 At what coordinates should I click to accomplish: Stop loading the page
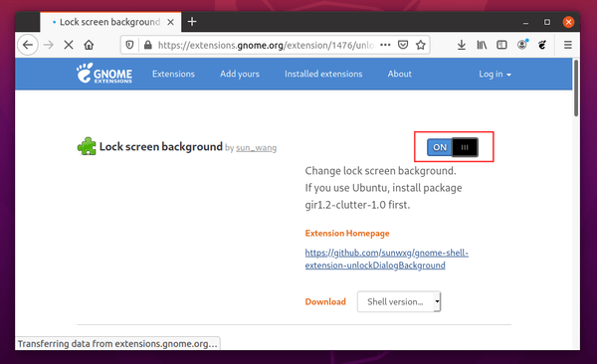click(69, 45)
